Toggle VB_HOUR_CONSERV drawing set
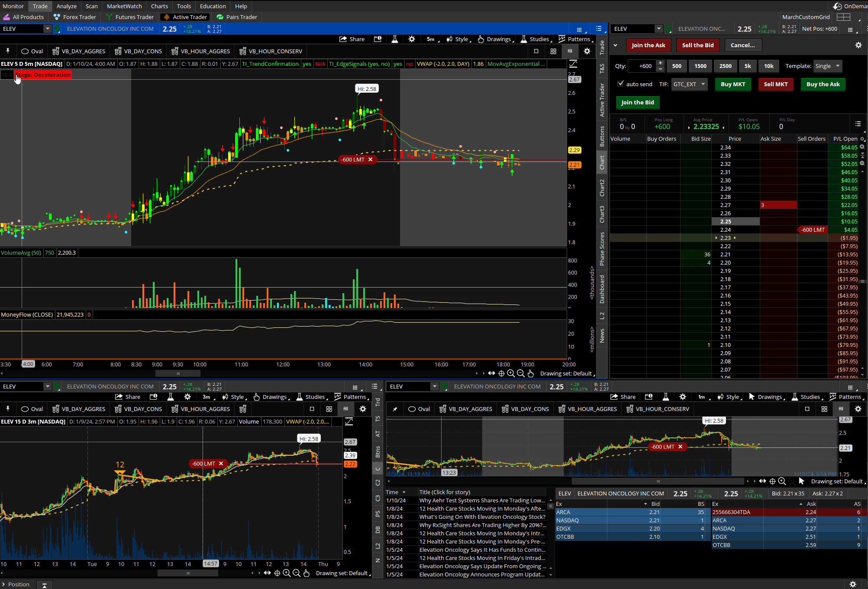Screen dimensions: 868x589 271,51
